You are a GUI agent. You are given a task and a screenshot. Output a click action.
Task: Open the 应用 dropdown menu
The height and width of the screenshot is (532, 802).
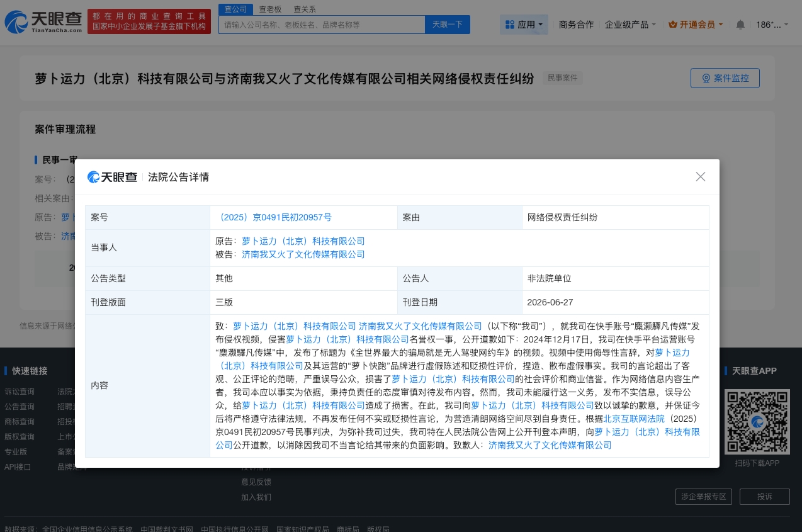tap(524, 25)
